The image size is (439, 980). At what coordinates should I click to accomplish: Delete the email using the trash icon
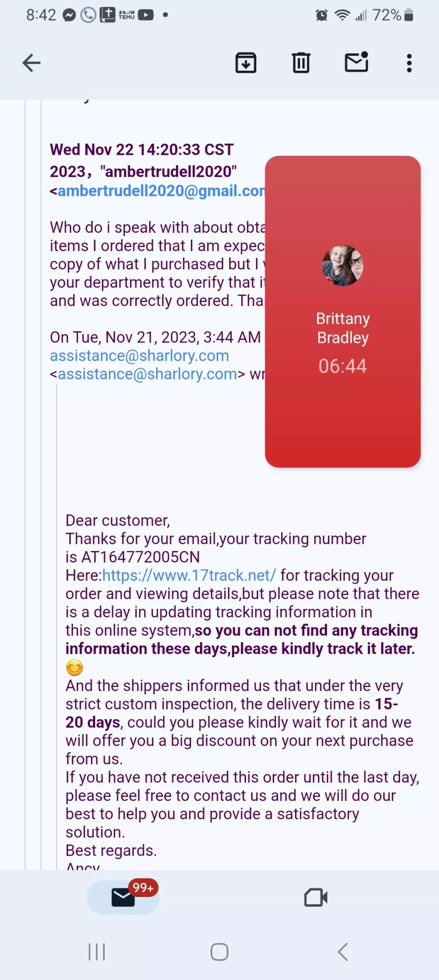[301, 63]
